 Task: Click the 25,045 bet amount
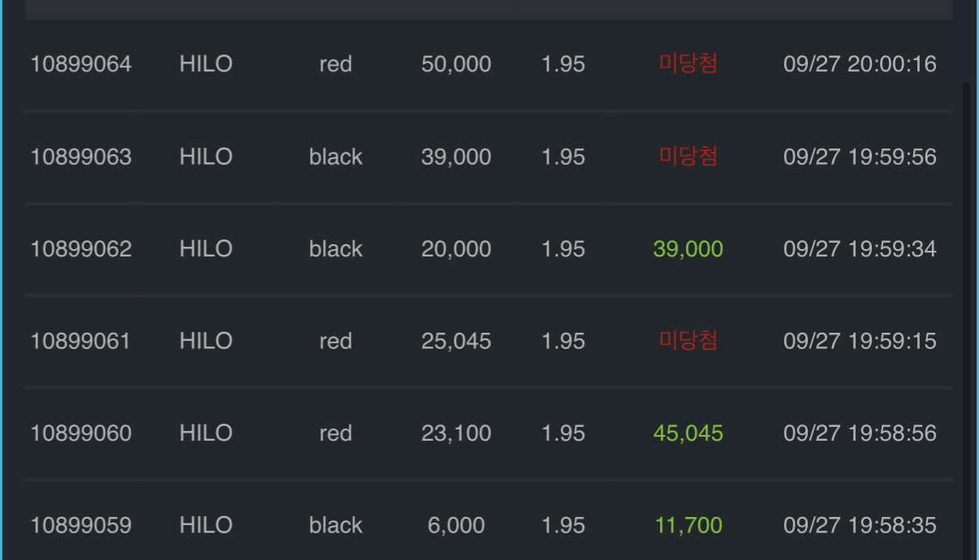click(455, 341)
